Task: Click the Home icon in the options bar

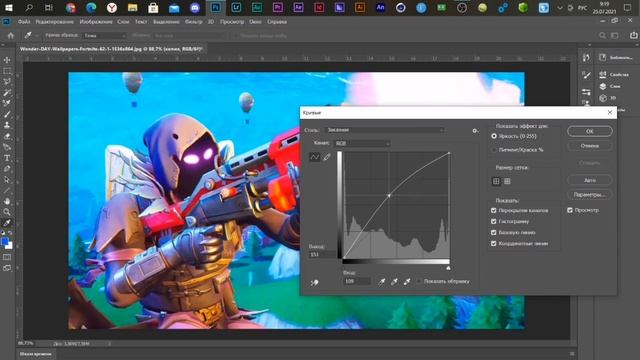Action: point(11,36)
